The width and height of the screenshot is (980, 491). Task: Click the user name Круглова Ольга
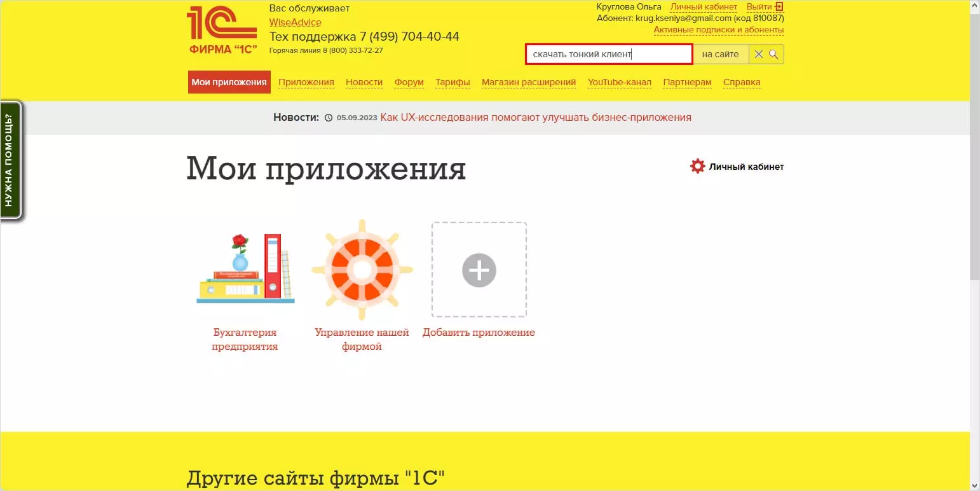[x=629, y=7]
